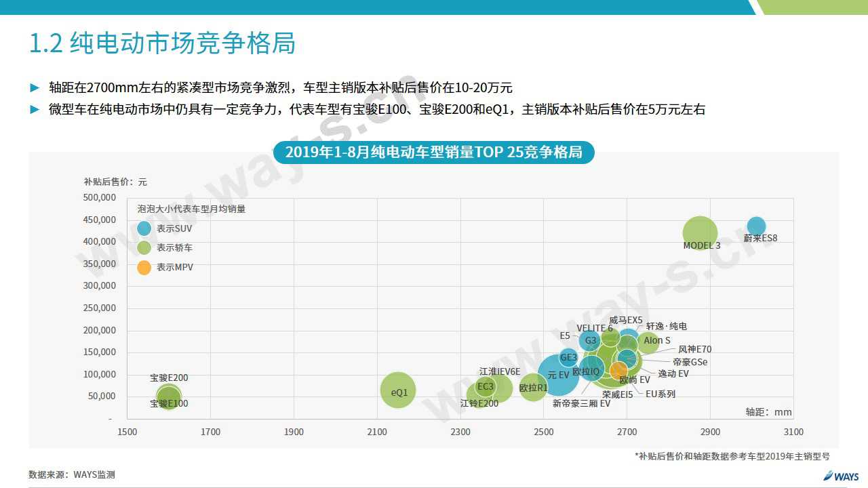The width and height of the screenshot is (868, 488).
Task: Click the 500,000 y-axis value
Action: (x=99, y=197)
